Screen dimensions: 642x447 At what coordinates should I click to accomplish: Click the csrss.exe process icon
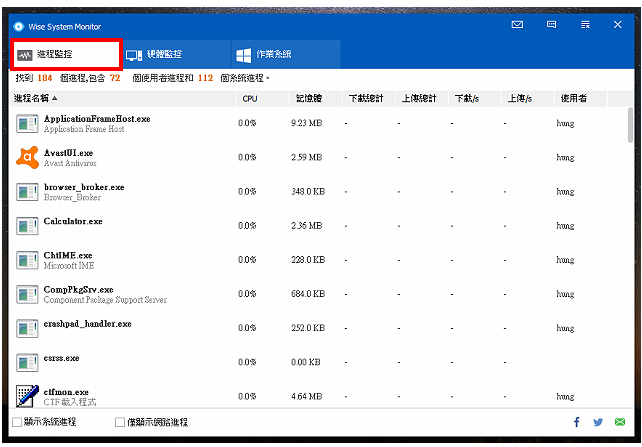(x=27, y=363)
